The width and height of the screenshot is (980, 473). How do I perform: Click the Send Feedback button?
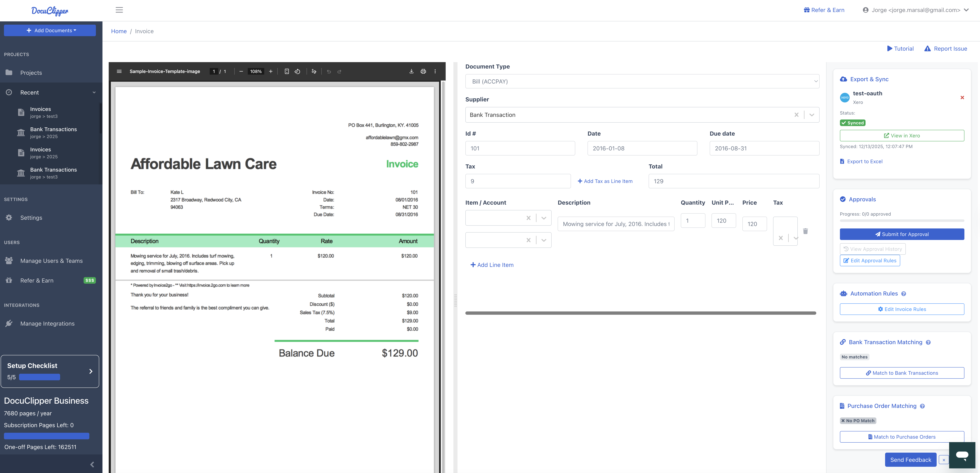(x=911, y=460)
